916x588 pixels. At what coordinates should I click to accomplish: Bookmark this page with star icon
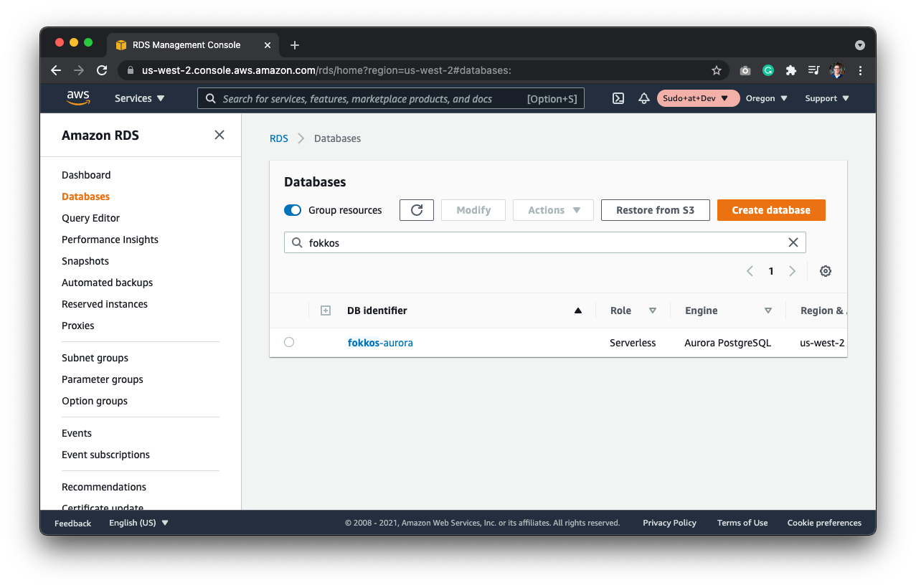(x=716, y=70)
